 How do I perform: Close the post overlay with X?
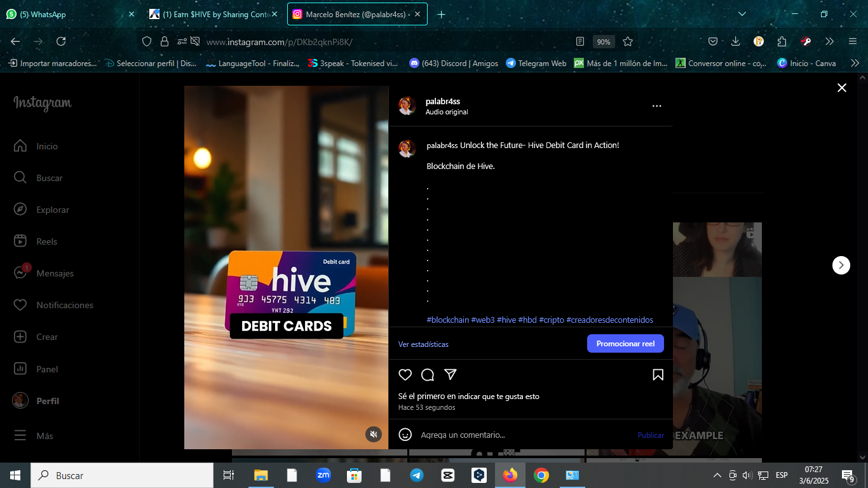coord(842,88)
